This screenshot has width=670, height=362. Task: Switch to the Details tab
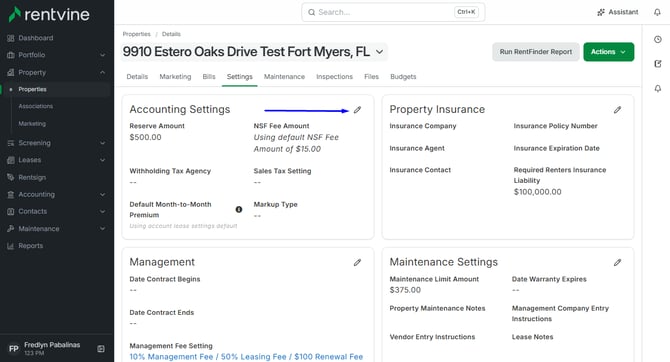pos(137,77)
